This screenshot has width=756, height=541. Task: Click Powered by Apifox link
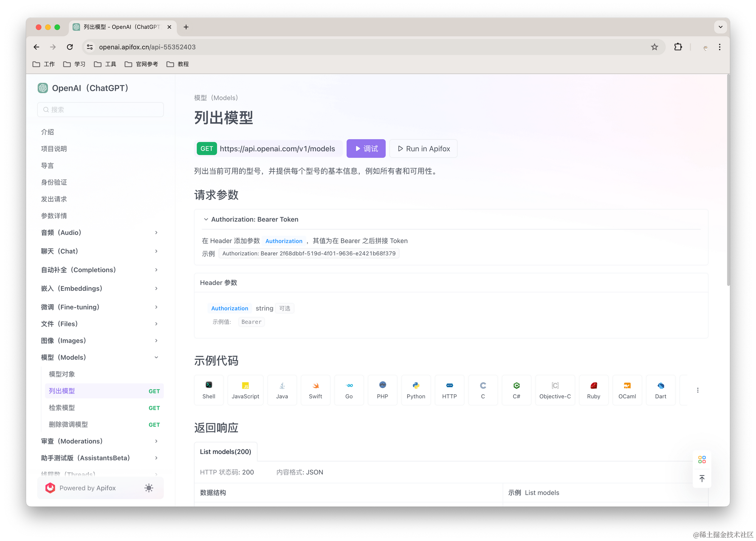click(x=87, y=488)
